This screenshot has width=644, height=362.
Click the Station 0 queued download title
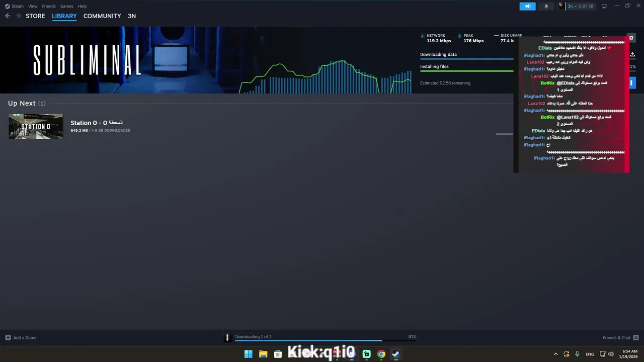click(x=97, y=123)
